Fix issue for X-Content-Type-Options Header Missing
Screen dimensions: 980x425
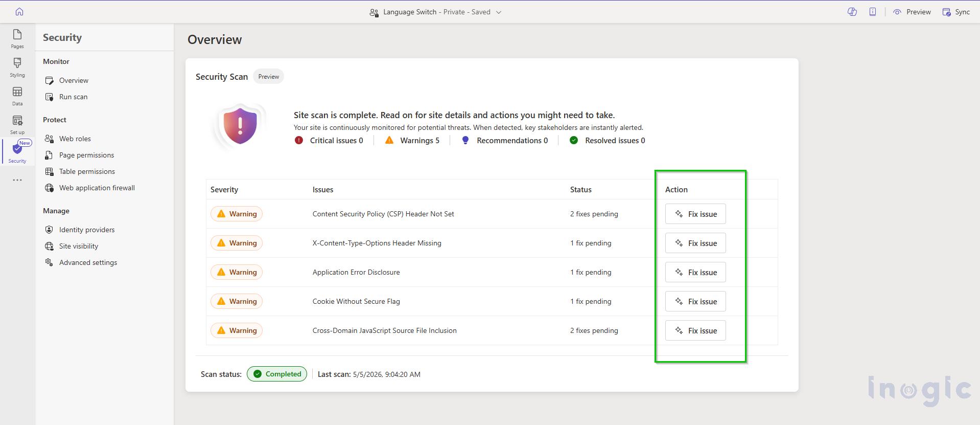pos(695,243)
